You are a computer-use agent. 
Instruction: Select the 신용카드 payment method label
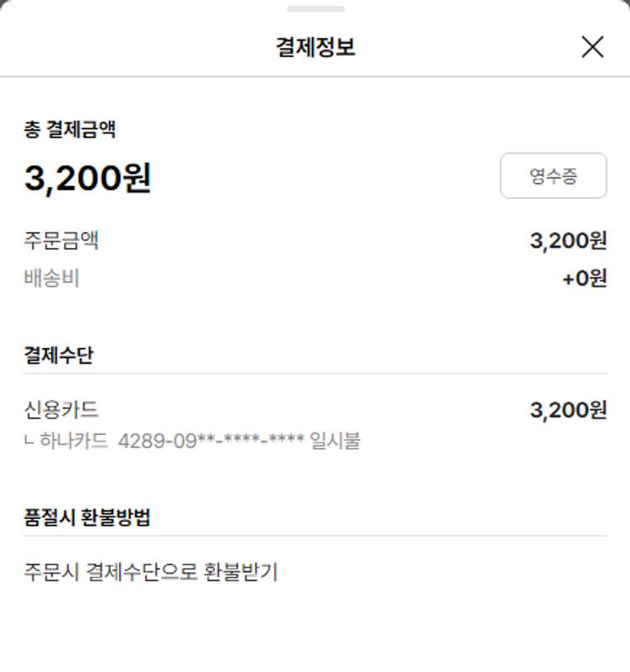[x=61, y=410]
